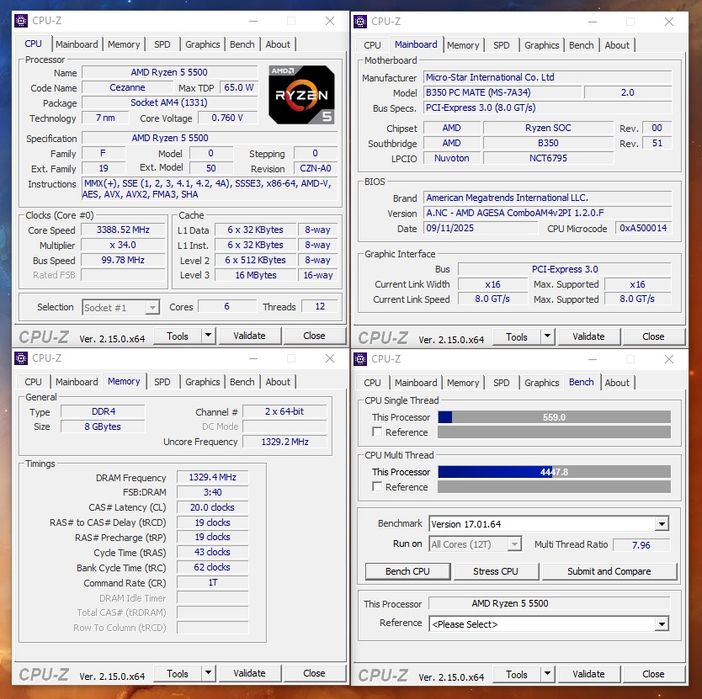Click the AMD Ryzen 5 logo image

pos(302,95)
